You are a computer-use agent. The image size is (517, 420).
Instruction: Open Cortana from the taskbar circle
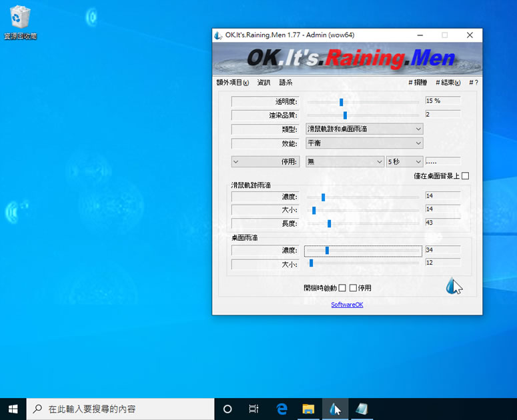pos(227,409)
